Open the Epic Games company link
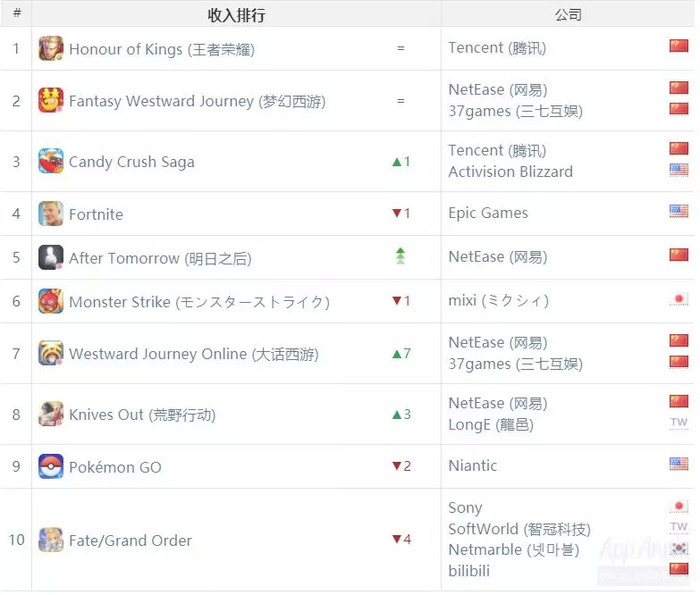The height and width of the screenshot is (595, 700). pyautogui.click(x=488, y=213)
